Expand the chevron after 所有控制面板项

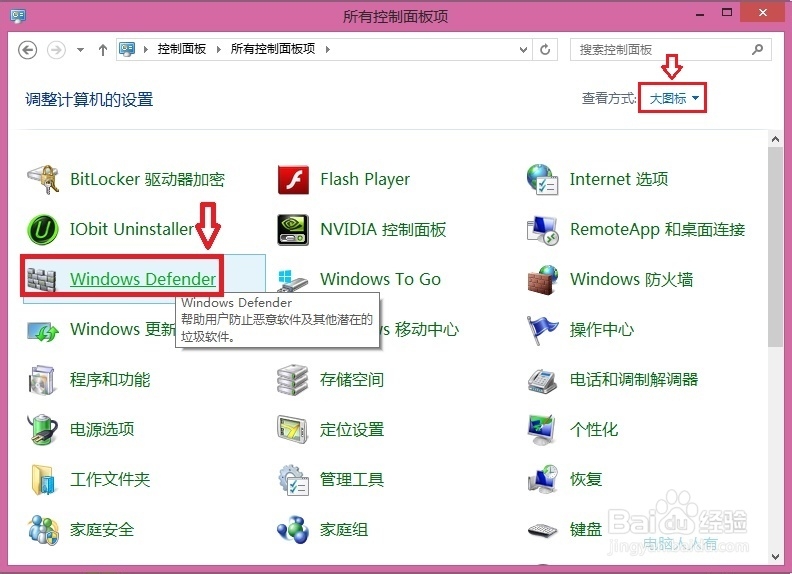point(328,49)
